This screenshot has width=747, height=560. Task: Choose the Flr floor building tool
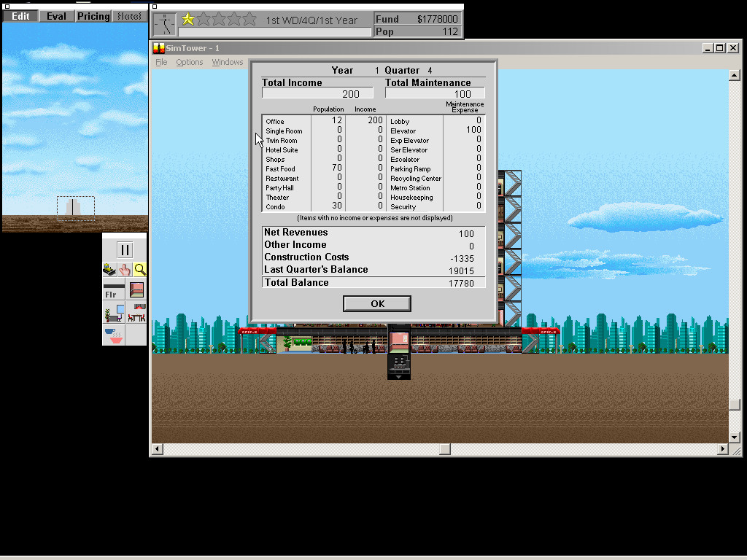pos(114,289)
